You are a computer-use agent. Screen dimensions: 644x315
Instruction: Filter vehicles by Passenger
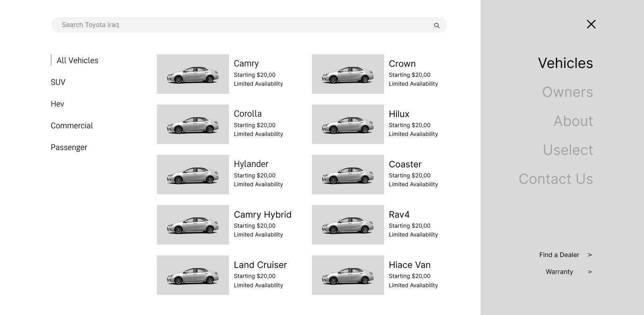(69, 147)
